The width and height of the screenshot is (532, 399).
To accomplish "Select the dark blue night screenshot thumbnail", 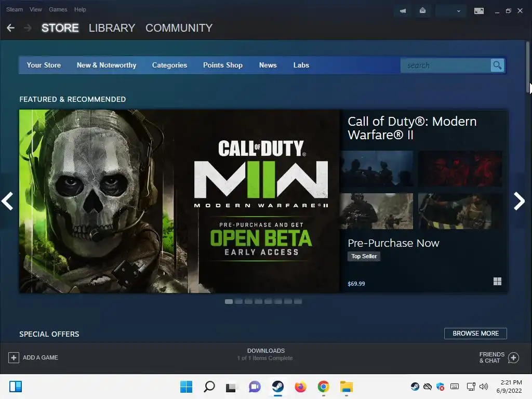I will [377, 169].
